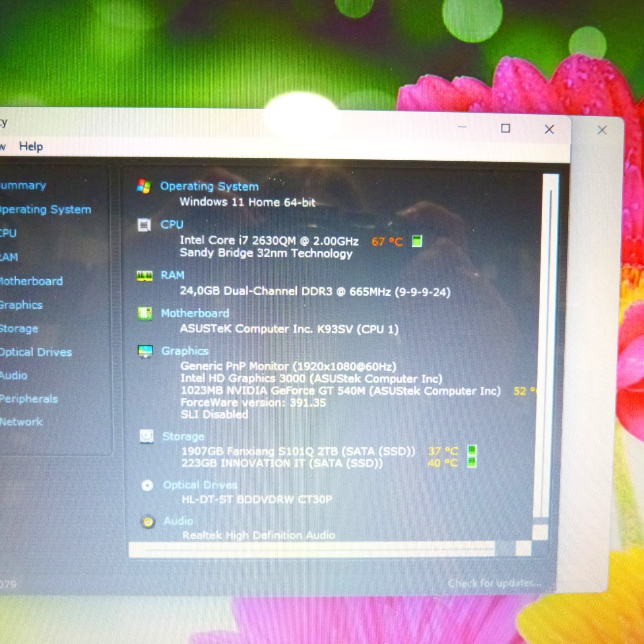Select Optical Drives in the sidebar

click(35, 352)
